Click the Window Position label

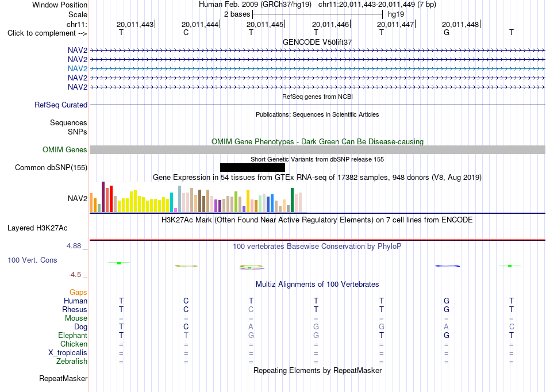tap(60, 5)
